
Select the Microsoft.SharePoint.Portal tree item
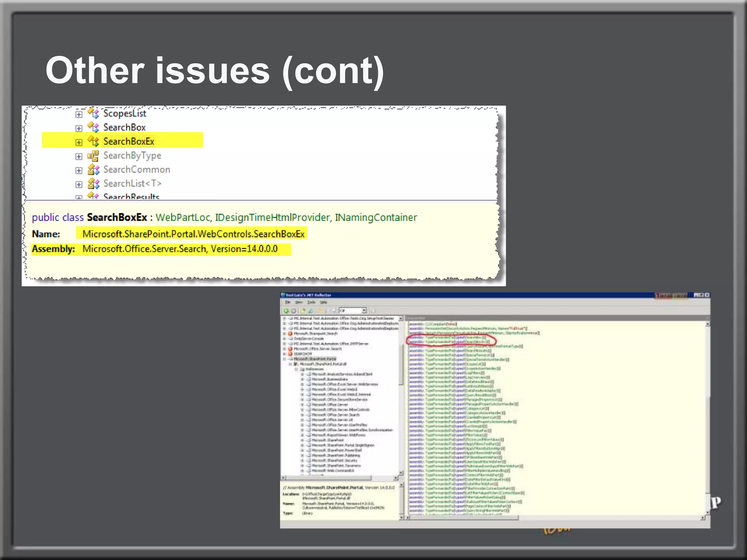coord(315,359)
